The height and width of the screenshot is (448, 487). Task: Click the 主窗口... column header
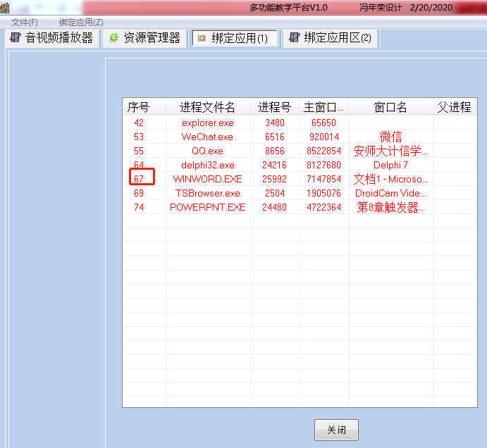coord(324,107)
